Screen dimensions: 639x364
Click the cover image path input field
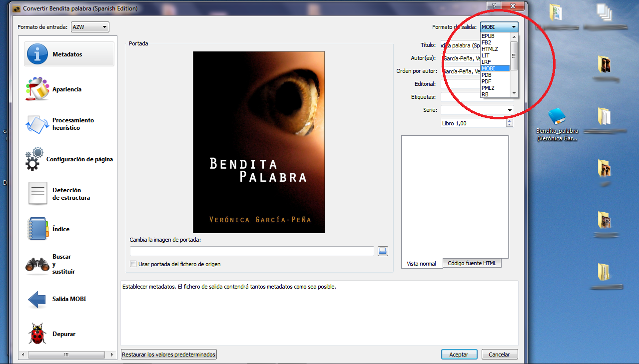(252, 251)
